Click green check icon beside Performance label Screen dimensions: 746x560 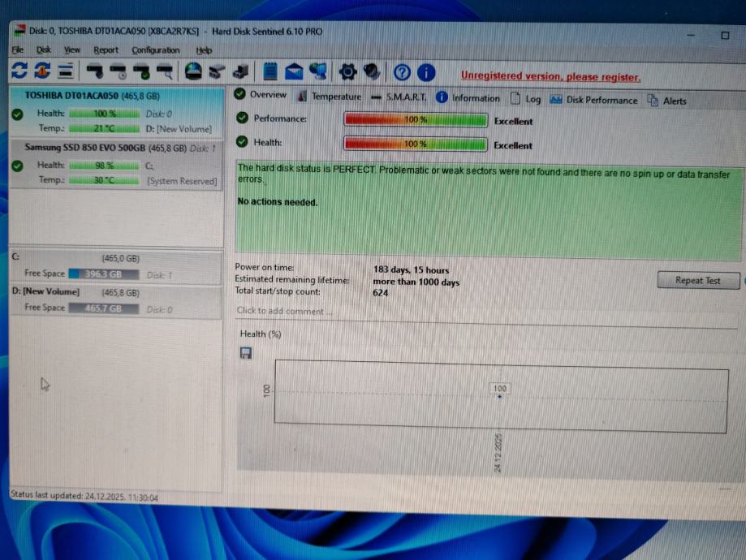tap(242, 118)
